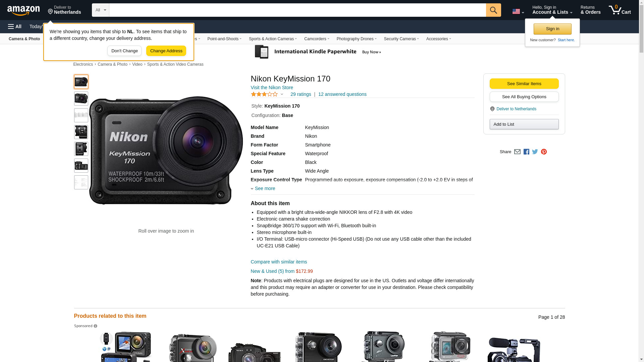The height and width of the screenshot is (362, 644).
Task: Open Photography Drones menu
Action: pos(356,39)
